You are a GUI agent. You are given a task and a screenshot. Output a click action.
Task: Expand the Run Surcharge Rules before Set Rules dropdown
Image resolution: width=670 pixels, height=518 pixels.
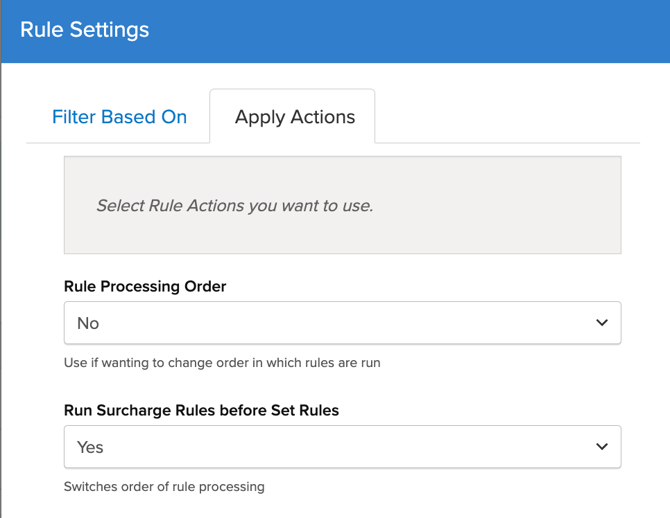(x=342, y=447)
